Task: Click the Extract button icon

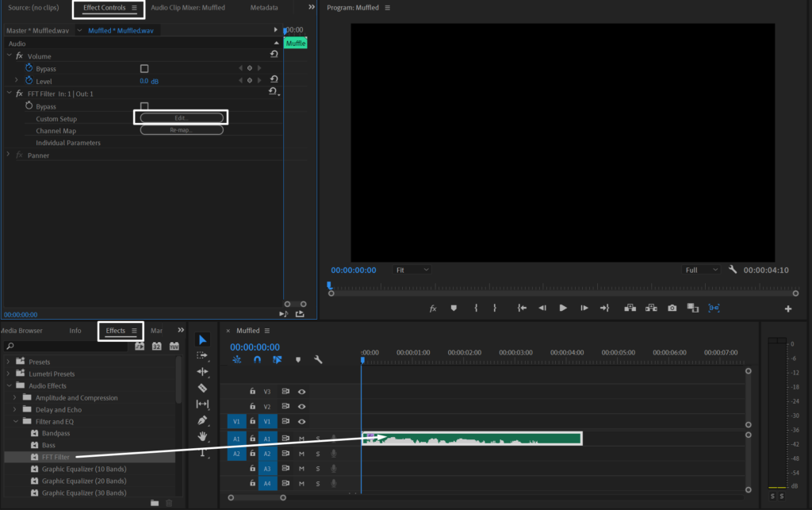Action: pyautogui.click(x=652, y=308)
